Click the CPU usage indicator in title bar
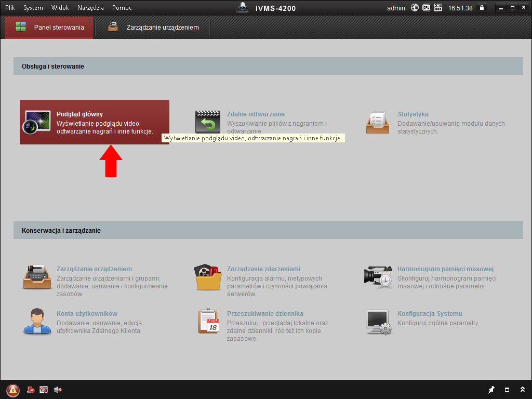 pos(427,8)
